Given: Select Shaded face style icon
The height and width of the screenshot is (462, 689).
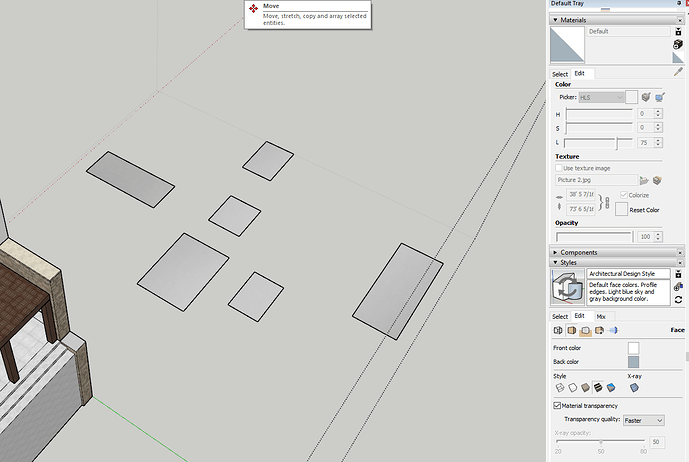Looking at the screenshot, I should tap(585, 388).
